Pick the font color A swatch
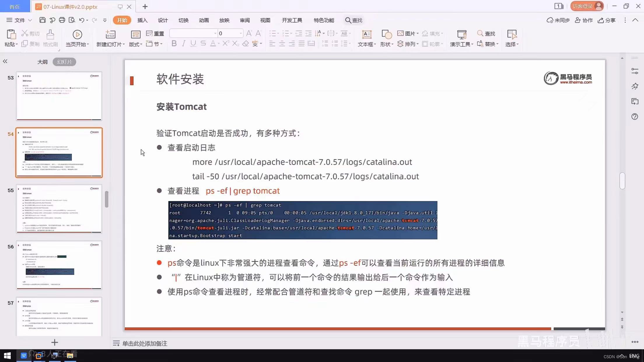Image resolution: width=644 pixels, height=362 pixels. [x=213, y=44]
